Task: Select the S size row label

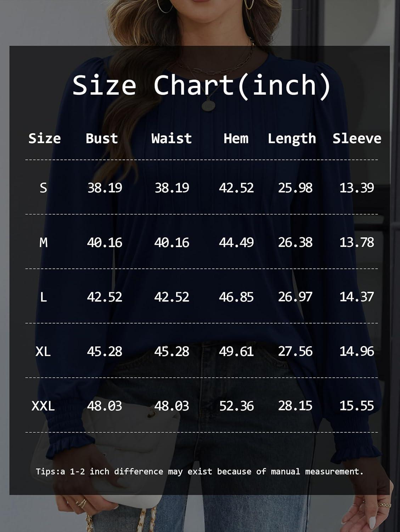Action: coord(43,188)
